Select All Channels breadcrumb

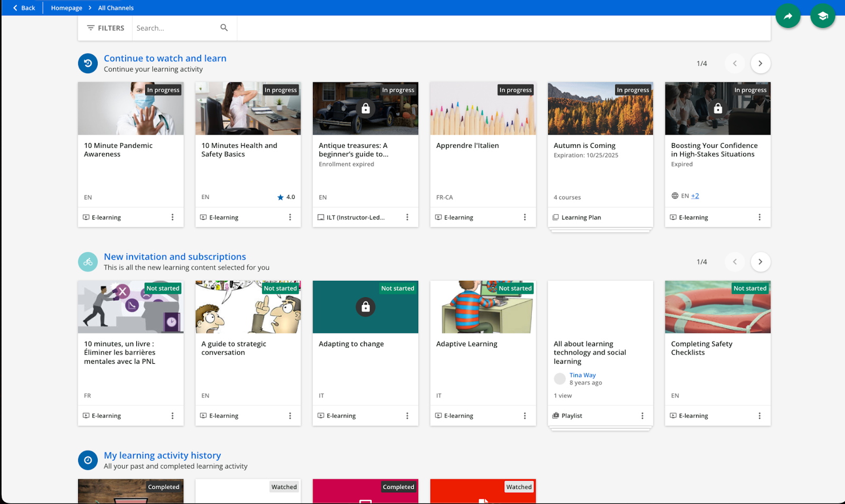(116, 8)
